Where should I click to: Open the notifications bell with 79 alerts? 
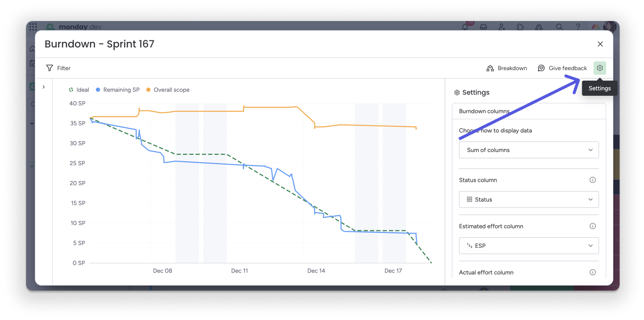[465, 26]
